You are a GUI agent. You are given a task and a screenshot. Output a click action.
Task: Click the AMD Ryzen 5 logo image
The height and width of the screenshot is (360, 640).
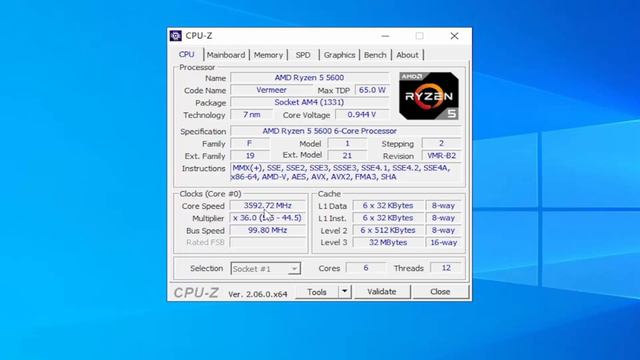tap(429, 96)
